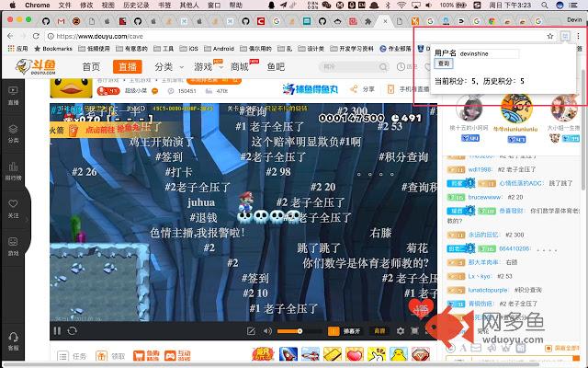Expand the 游戏 dropdown arrow
The width and height of the screenshot is (588, 368).
(x=220, y=67)
